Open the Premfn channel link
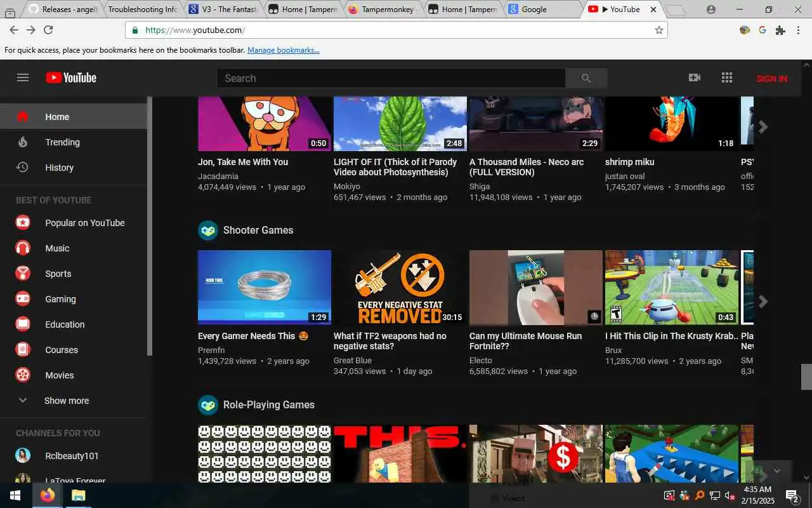 click(211, 350)
